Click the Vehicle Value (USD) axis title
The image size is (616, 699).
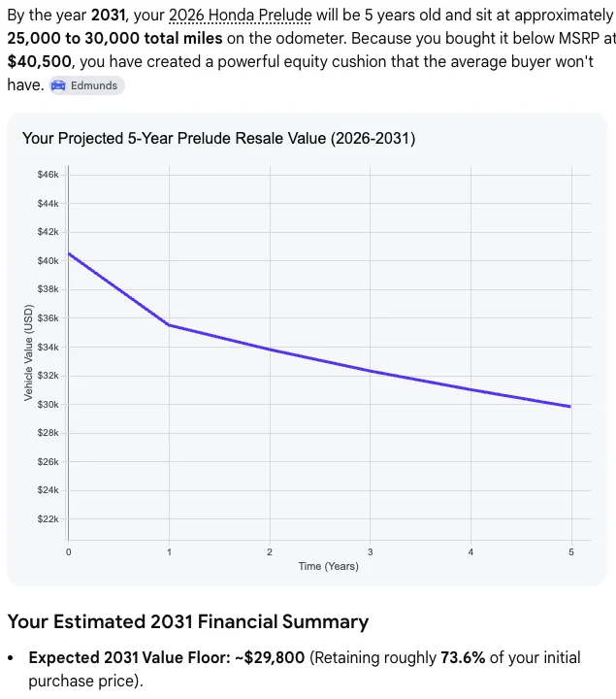tap(28, 352)
